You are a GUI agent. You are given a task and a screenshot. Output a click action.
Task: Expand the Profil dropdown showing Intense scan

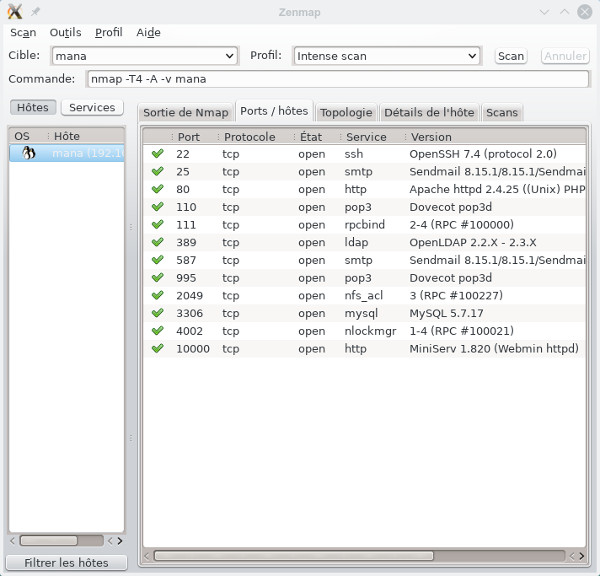pos(473,56)
